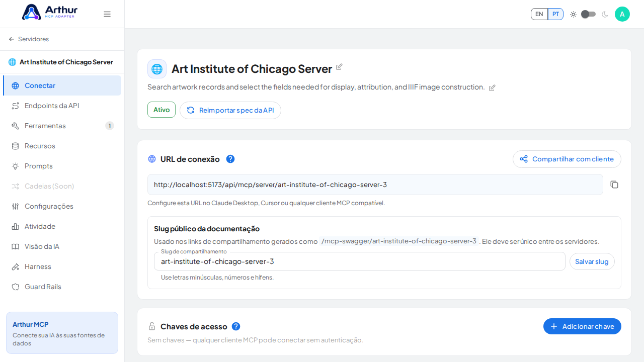Click the moon dark-mode icon
The height and width of the screenshot is (362, 644).
click(x=605, y=14)
